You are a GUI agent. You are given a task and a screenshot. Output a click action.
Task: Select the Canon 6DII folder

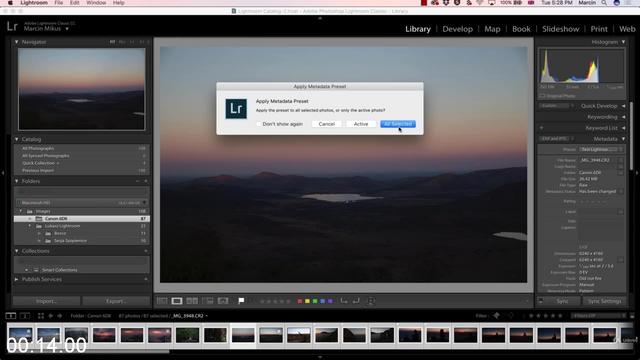[x=82, y=219]
